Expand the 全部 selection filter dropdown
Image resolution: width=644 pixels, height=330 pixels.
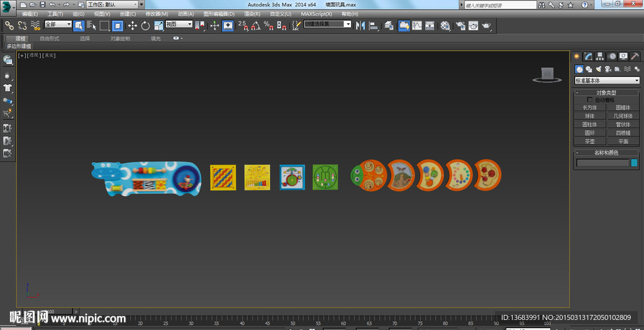pos(58,25)
